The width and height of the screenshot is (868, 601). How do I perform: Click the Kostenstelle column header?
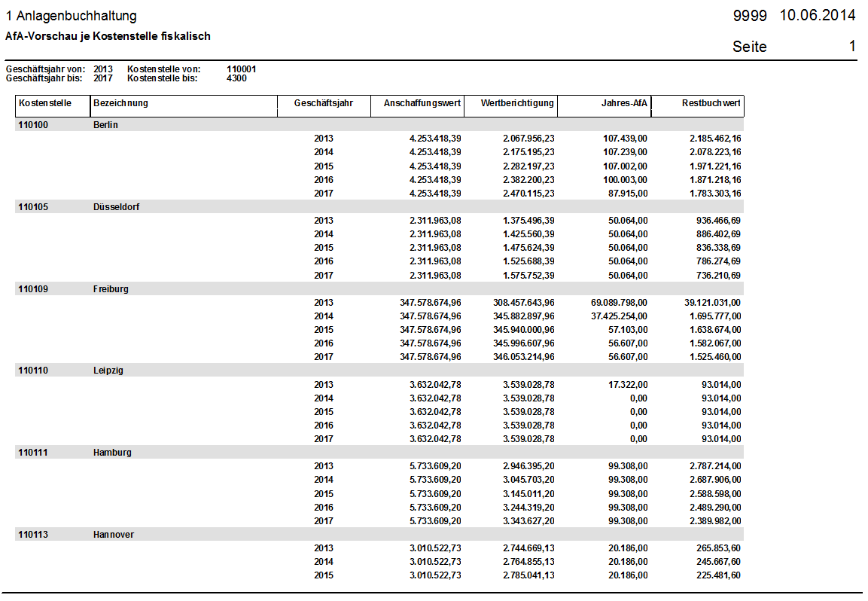pos(45,103)
